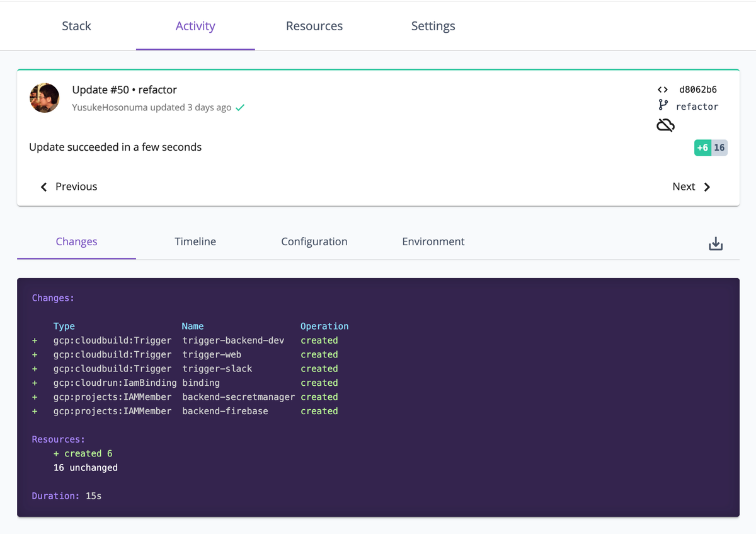The height and width of the screenshot is (534, 756).
Task: Click YusukeHosonuma's avatar picture
Action: tap(45, 98)
